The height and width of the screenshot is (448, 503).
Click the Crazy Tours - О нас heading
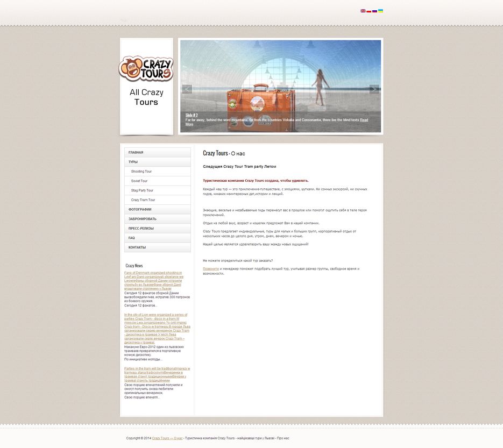click(x=224, y=153)
